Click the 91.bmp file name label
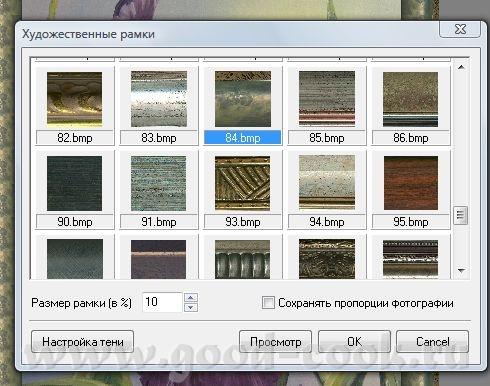This screenshot has width=490, height=386. click(159, 222)
